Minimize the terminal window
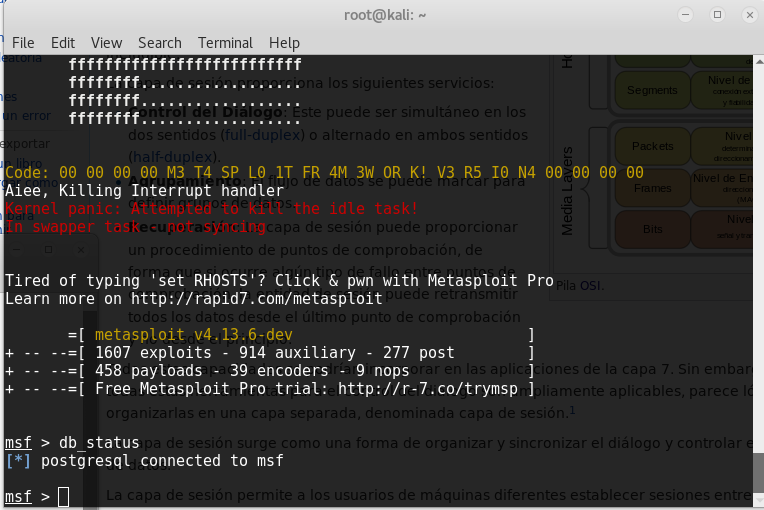This screenshot has height=510, width=764. click(686, 15)
